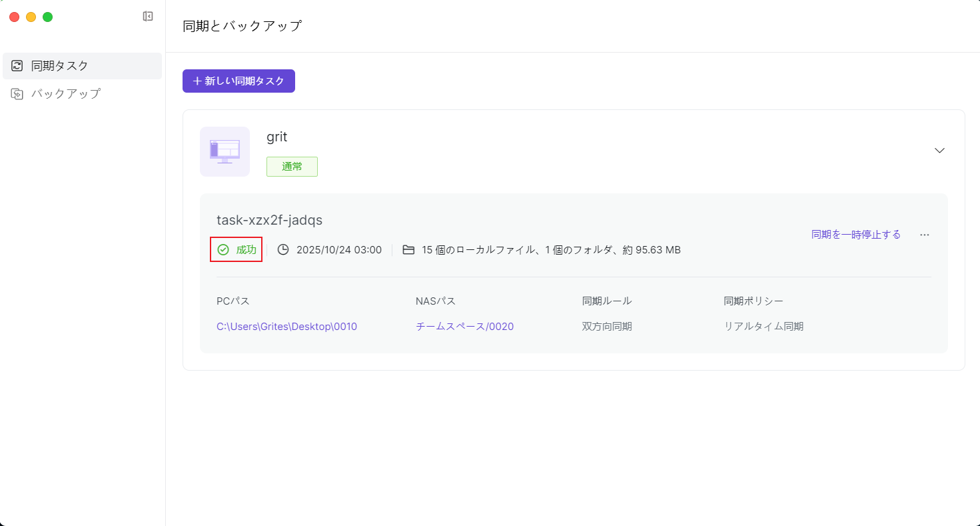Click the backup icon in sidebar
This screenshot has height=526, width=980.
click(x=17, y=94)
